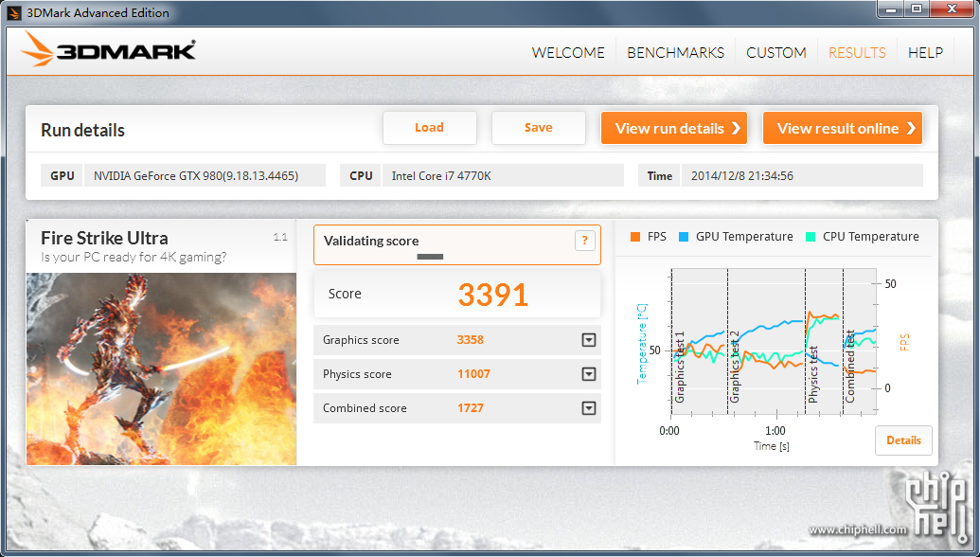Open View run details
This screenshot has width=980, height=557.
click(674, 128)
